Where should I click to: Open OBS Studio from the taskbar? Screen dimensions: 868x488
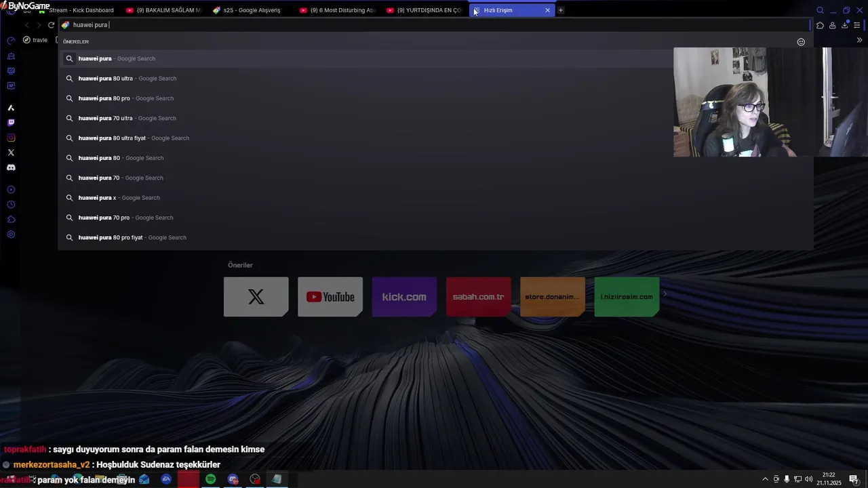(x=255, y=479)
